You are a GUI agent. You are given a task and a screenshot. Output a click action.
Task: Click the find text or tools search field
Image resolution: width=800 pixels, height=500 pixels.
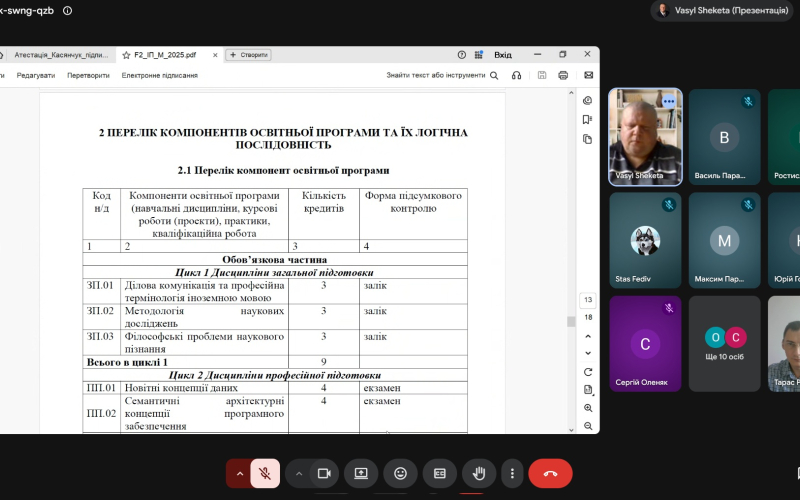[x=442, y=75]
